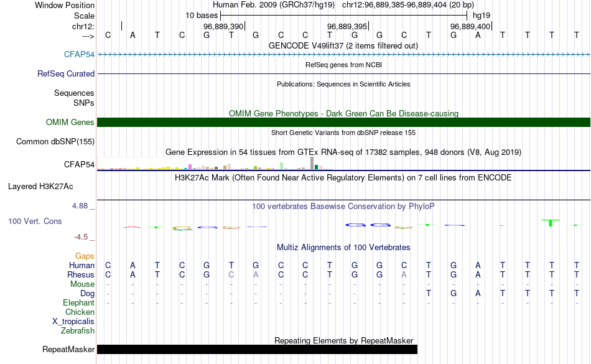Viewport: 591px width, 364px height.
Task: Click the dark green OMIM Genes bar
Action: click(x=343, y=122)
